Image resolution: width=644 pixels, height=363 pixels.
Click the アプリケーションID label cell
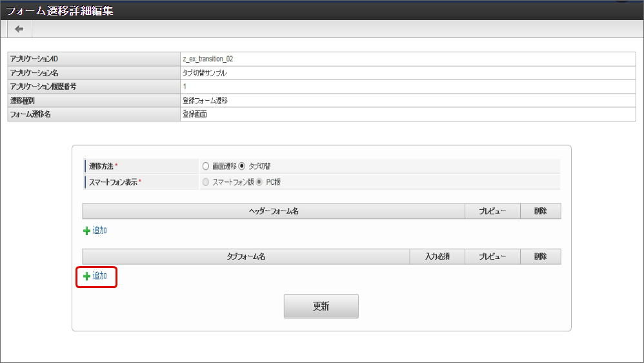94,59
